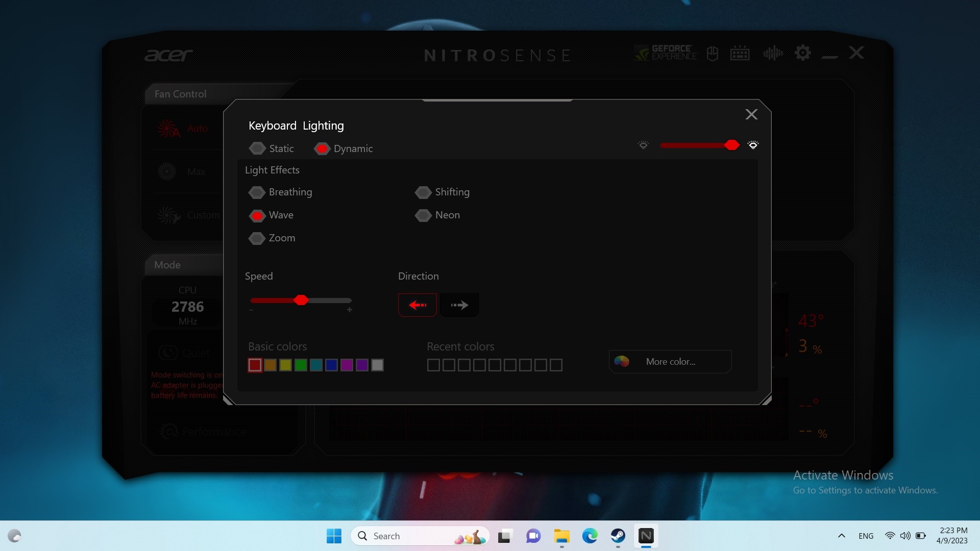
Task: Open the Windows Start menu
Action: [x=334, y=536]
